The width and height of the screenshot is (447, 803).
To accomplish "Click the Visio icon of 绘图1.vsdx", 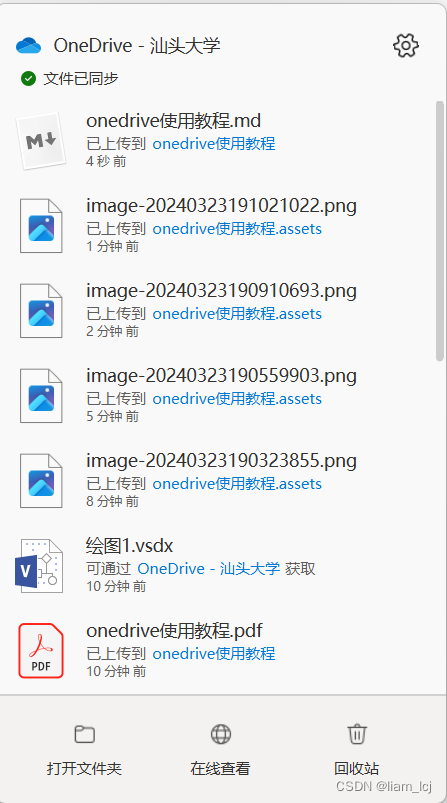I will point(39,565).
